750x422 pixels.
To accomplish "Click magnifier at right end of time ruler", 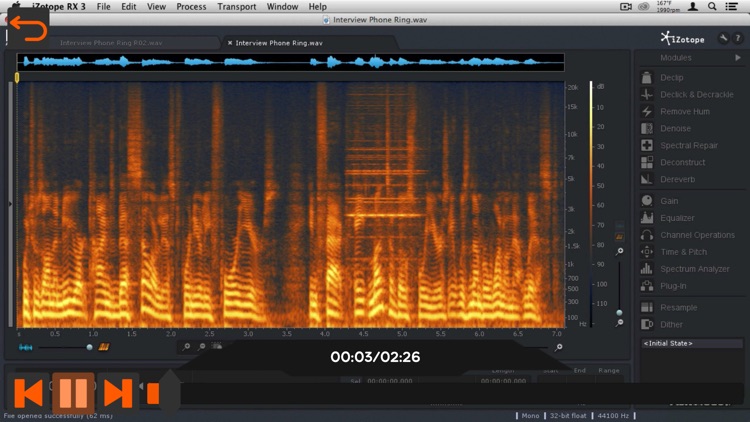I will (558, 347).
